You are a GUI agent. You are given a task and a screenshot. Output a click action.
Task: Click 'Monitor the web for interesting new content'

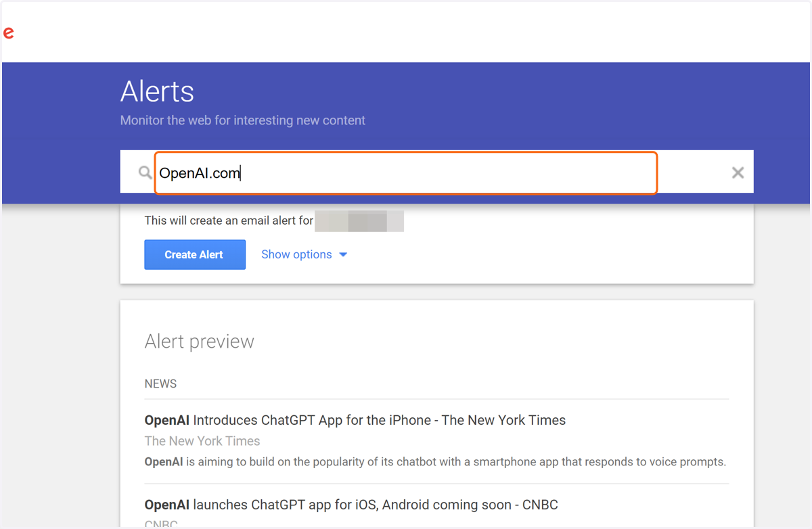pos(243,120)
